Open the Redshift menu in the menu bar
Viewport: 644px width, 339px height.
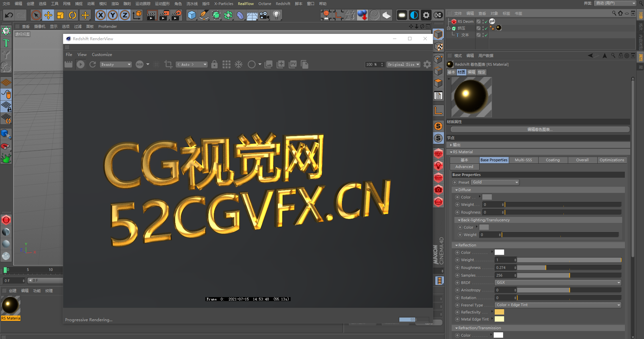tap(283, 4)
